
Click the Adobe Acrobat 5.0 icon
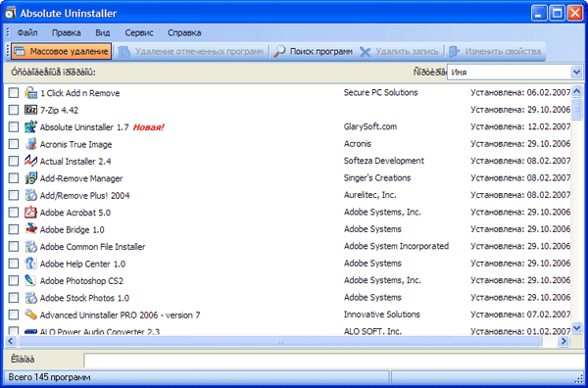point(30,213)
